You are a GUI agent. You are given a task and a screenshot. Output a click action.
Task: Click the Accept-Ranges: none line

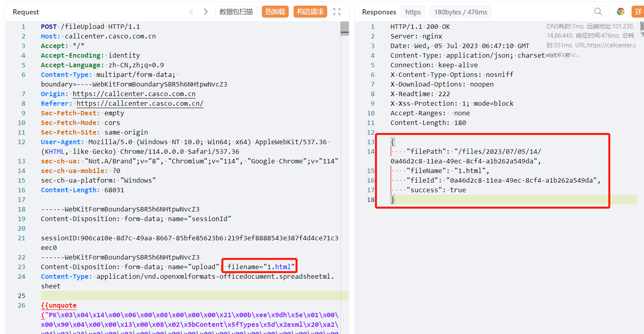[x=430, y=113]
